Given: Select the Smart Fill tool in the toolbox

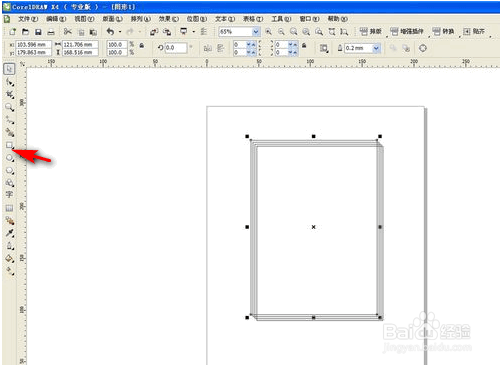Looking at the screenshot, I should click(9, 132).
